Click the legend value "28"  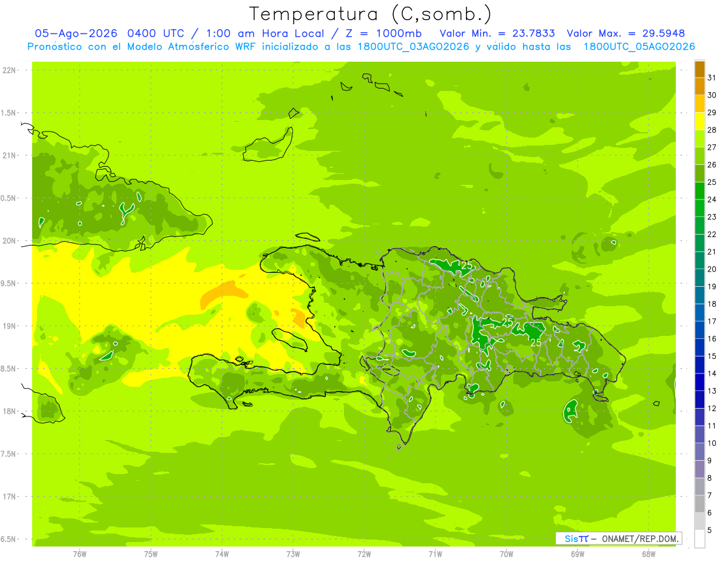tap(712, 130)
